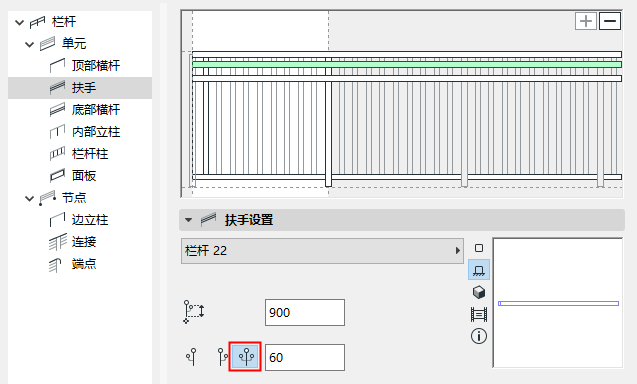Show the 3D cube preview

479,292
